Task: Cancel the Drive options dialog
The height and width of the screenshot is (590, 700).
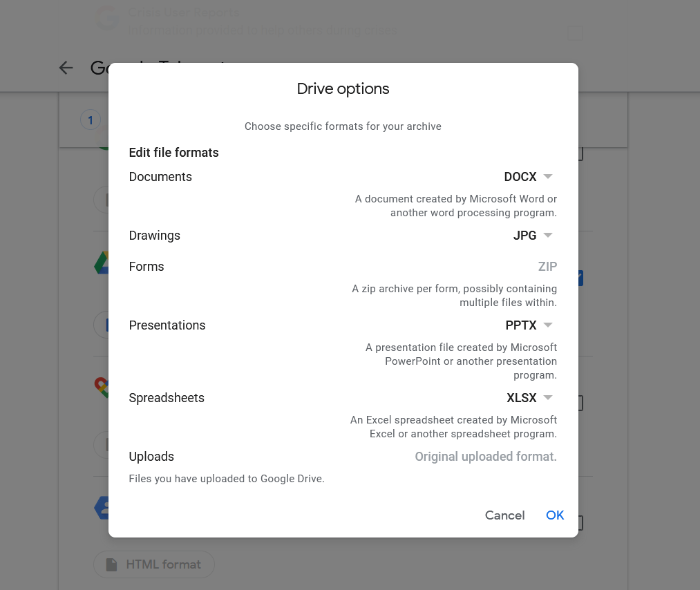Action: (x=504, y=515)
